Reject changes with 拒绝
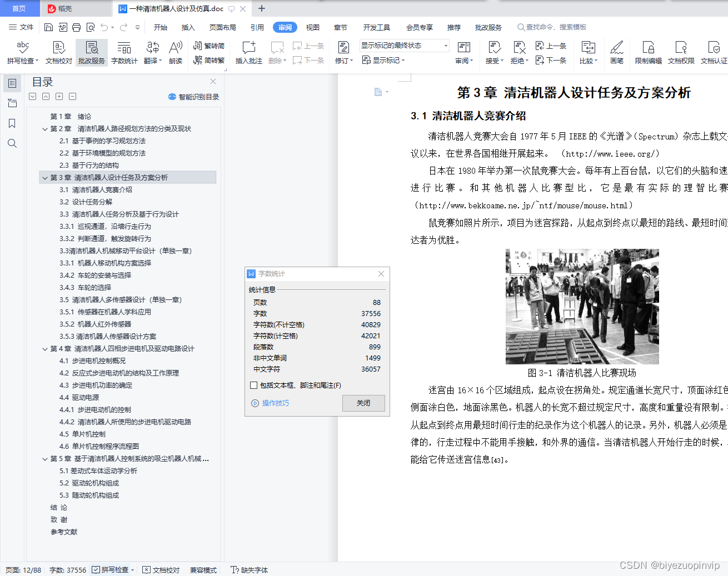The width and height of the screenshot is (728, 576). tap(519, 53)
